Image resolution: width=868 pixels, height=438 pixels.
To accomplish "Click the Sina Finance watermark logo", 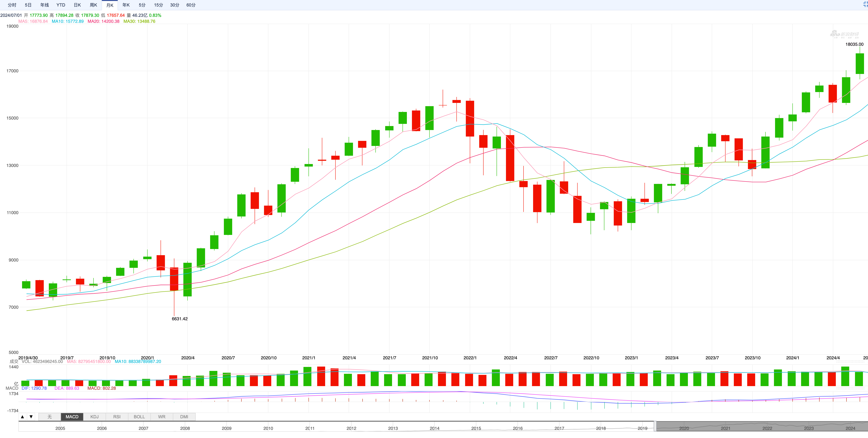I will (844, 34).
